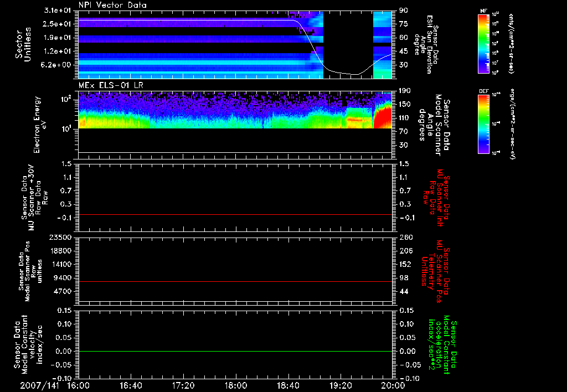Image resolution: width=567 pixels, height=392 pixels.
Task: Click the 45 degree Sun Elevation tick
Action: (404, 51)
